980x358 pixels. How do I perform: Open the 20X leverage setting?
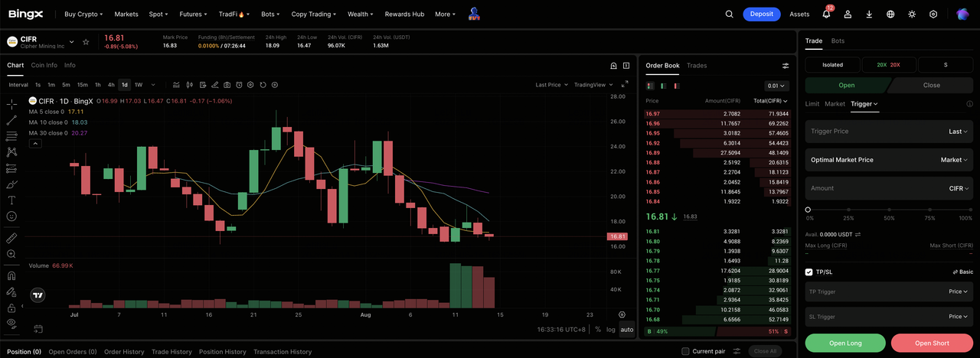tap(888, 65)
